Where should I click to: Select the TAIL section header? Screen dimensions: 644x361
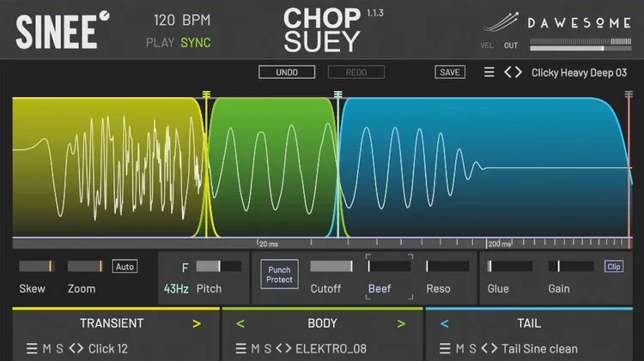529,323
